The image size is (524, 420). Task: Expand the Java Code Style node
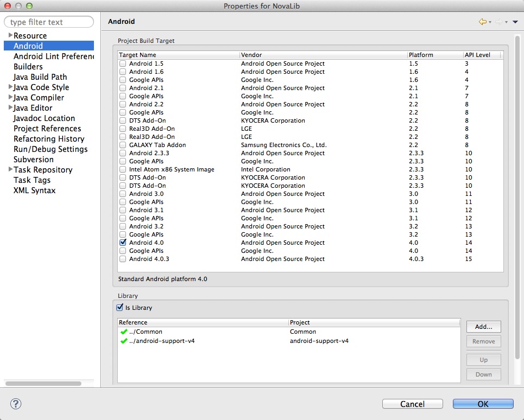(10, 87)
